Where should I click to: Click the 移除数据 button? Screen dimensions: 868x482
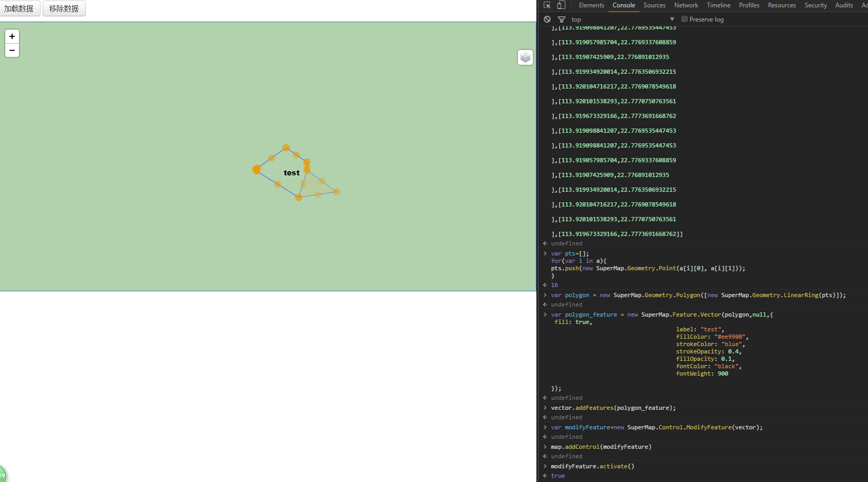tap(64, 8)
